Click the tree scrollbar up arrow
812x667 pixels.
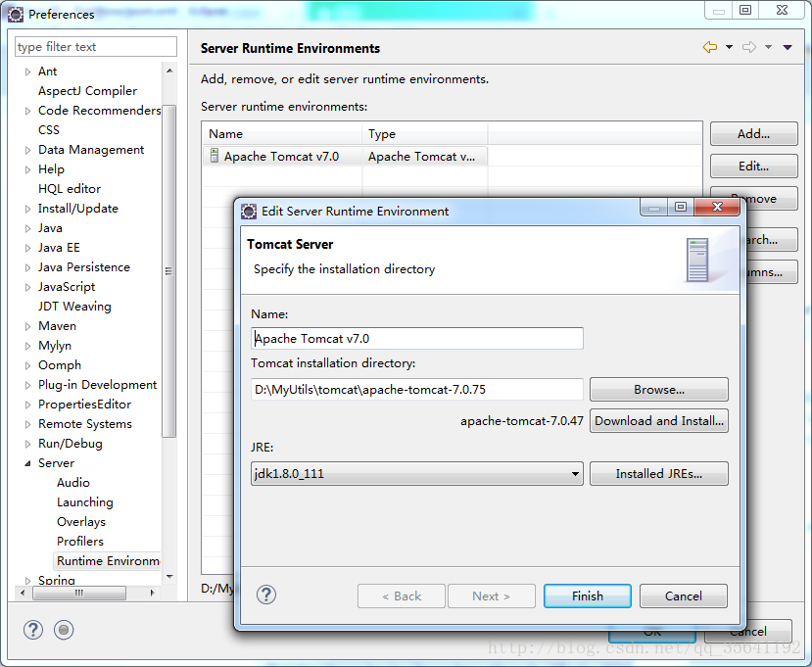169,71
